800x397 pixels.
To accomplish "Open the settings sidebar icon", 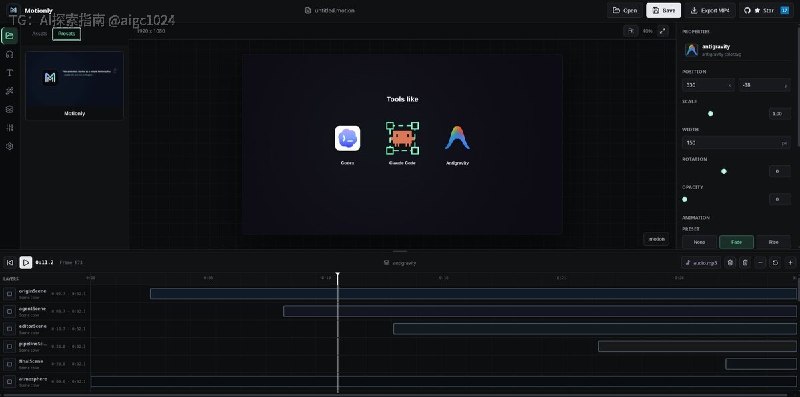I will point(10,146).
